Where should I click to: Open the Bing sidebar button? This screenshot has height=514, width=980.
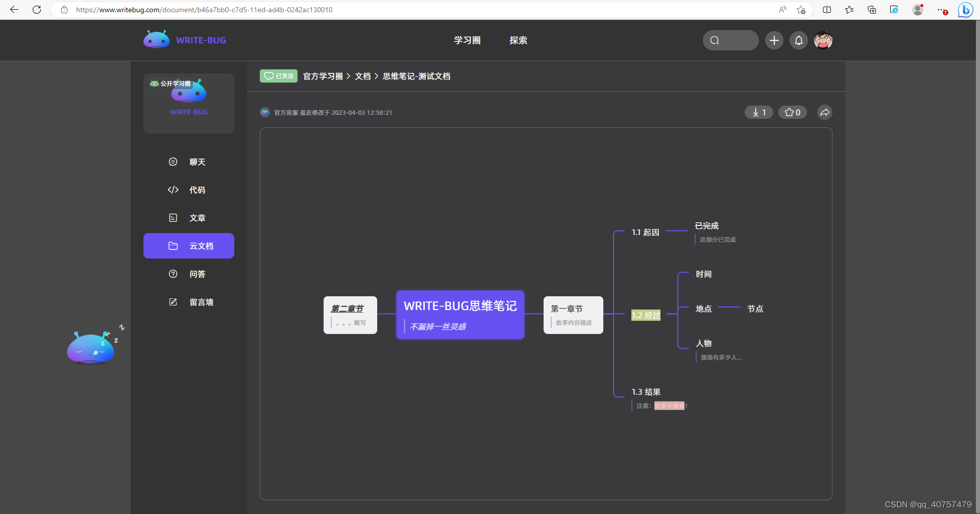point(965,10)
